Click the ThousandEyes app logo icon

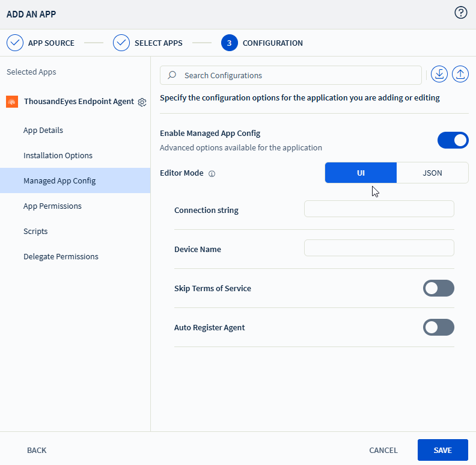pyautogui.click(x=12, y=102)
